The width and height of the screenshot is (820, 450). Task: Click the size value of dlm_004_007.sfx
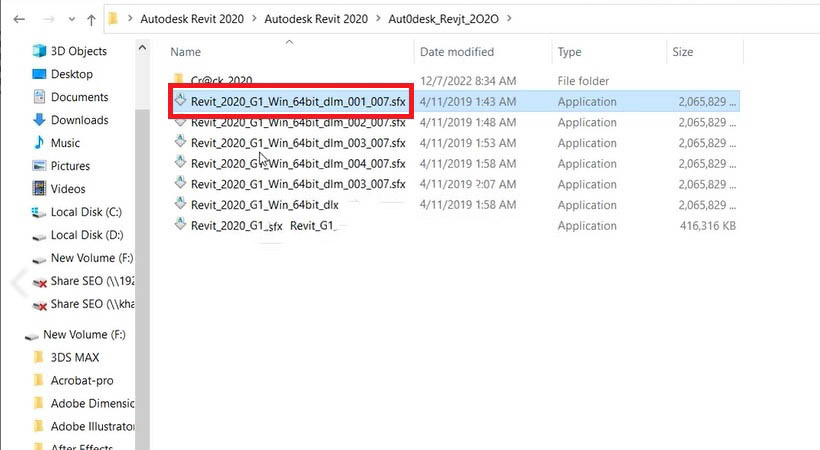pos(707,163)
